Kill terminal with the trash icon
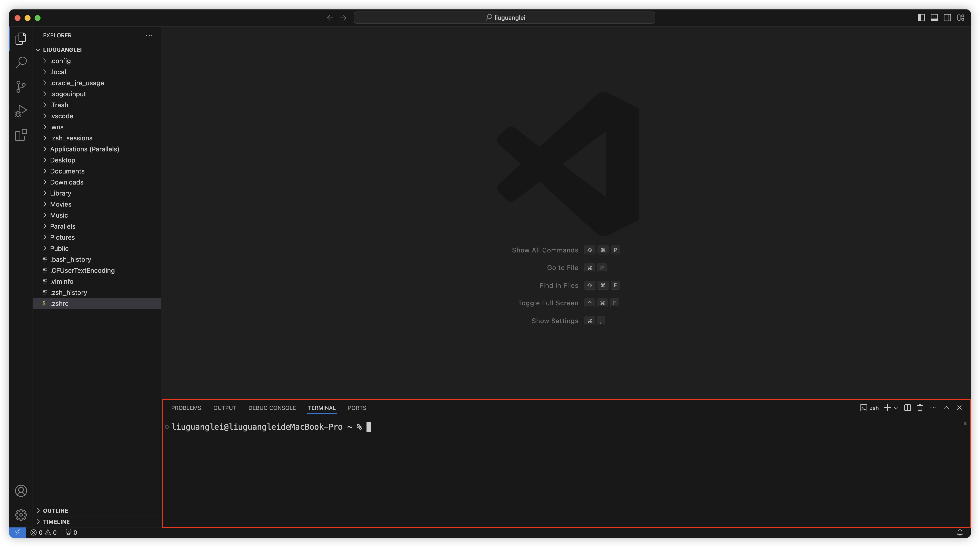This screenshot has width=980, height=547. [x=920, y=408]
